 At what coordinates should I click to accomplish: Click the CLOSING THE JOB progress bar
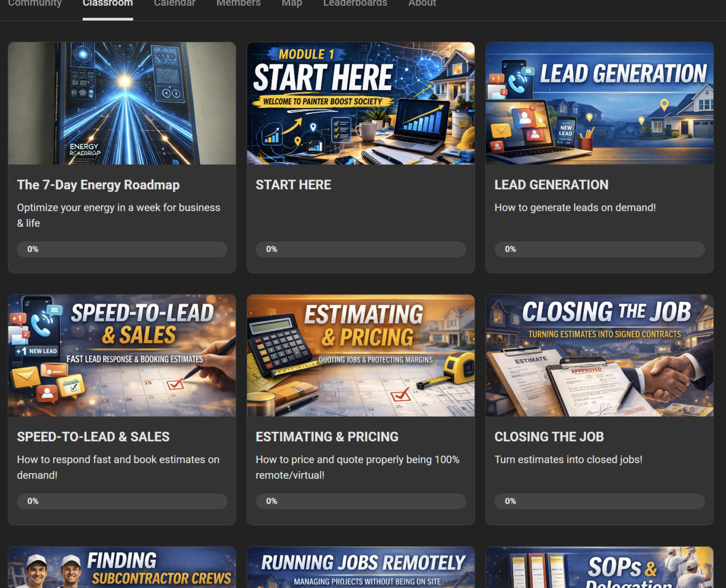click(x=599, y=501)
